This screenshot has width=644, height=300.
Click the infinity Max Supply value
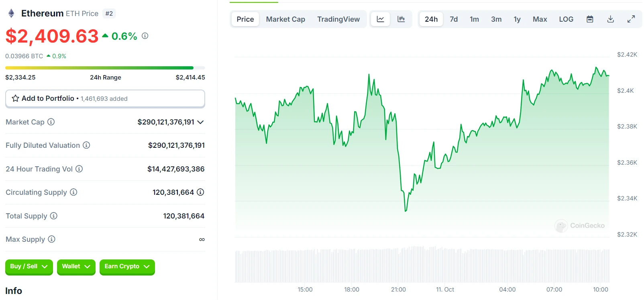(x=202, y=239)
